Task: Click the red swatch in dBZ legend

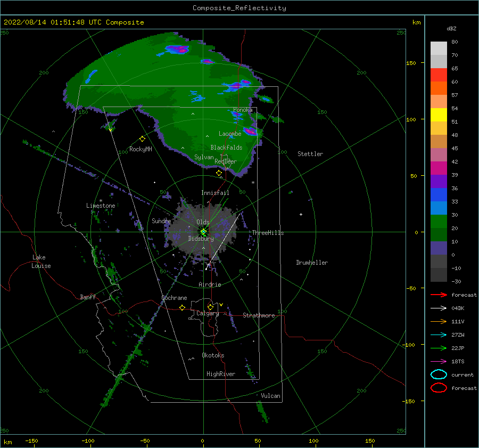Action: pos(439,75)
